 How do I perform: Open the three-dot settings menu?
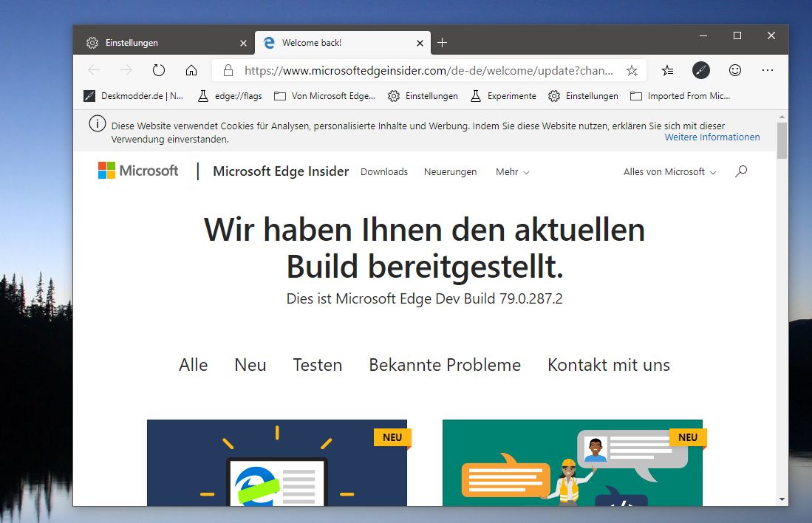click(768, 70)
